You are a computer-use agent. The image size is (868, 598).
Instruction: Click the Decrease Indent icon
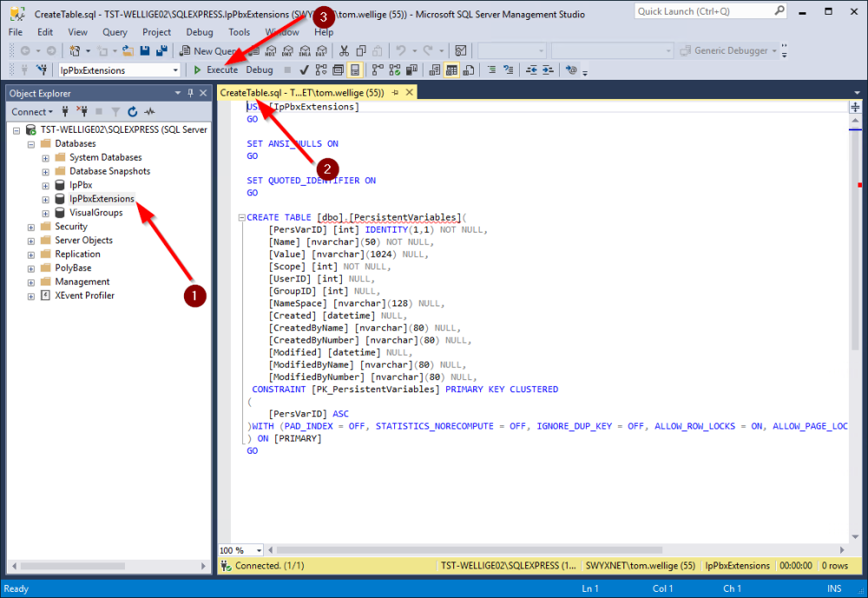click(x=531, y=69)
